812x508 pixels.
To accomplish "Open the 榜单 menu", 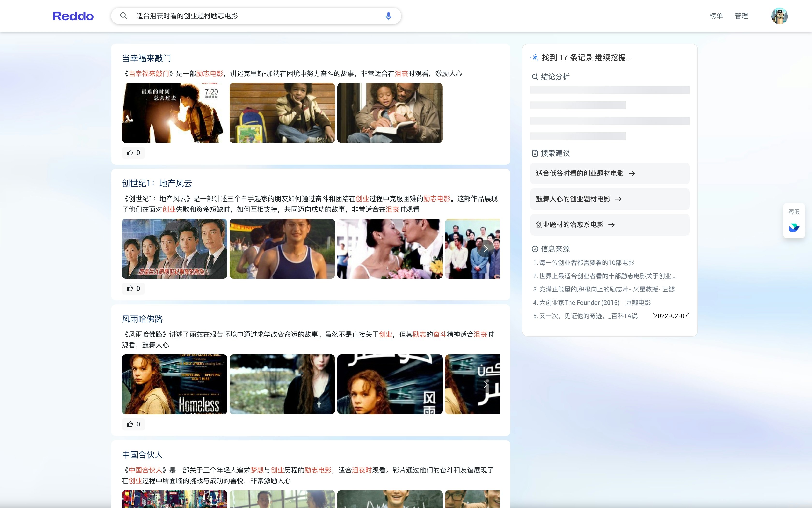I will coord(716,16).
